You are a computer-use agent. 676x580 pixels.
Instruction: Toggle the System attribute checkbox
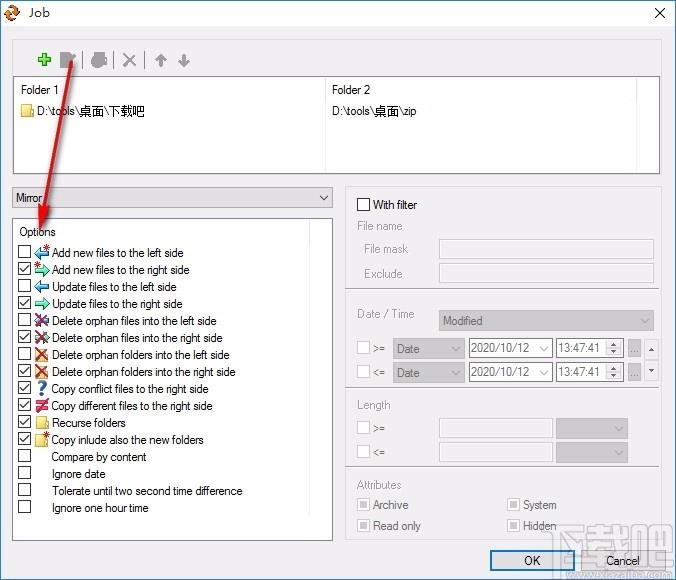point(513,504)
